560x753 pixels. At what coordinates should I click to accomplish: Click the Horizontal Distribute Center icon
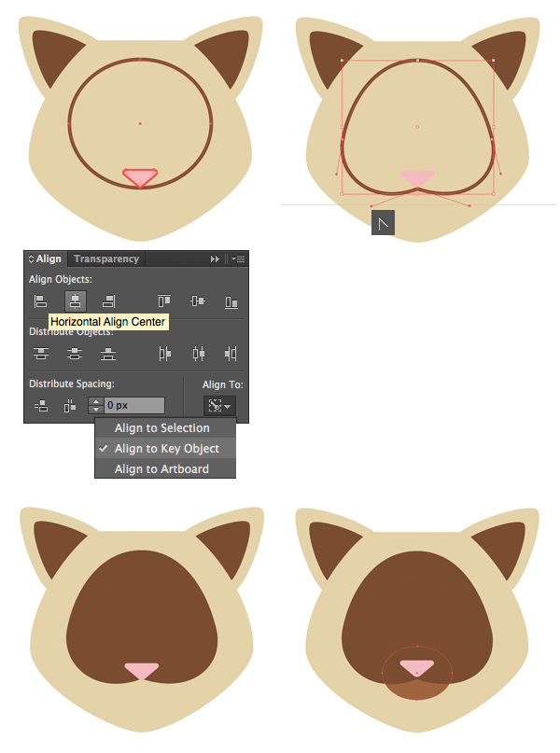point(199,354)
